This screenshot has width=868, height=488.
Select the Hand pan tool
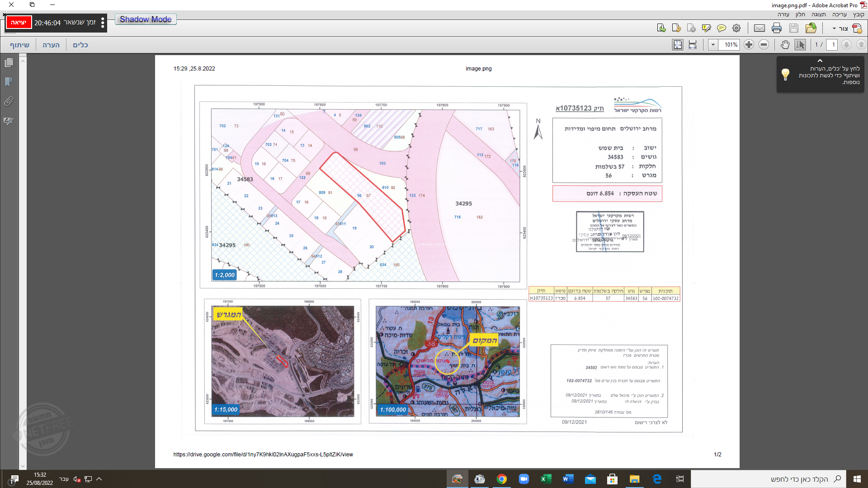tap(785, 45)
